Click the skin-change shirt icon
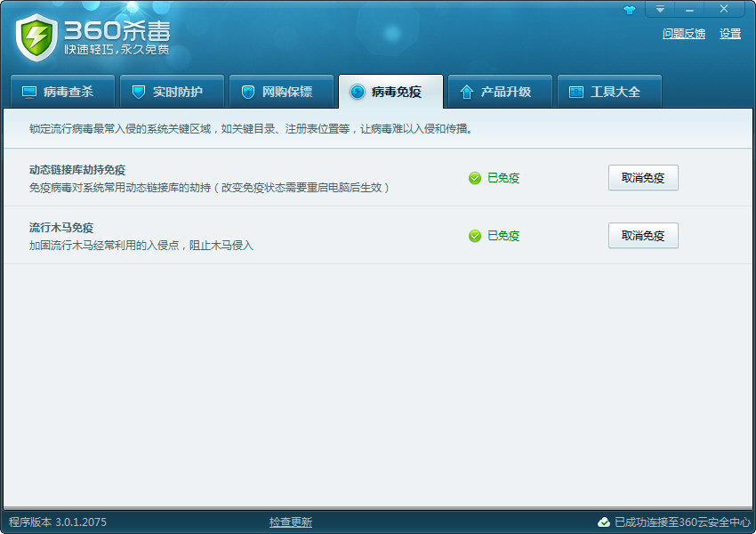This screenshot has width=756, height=534. coord(630,10)
